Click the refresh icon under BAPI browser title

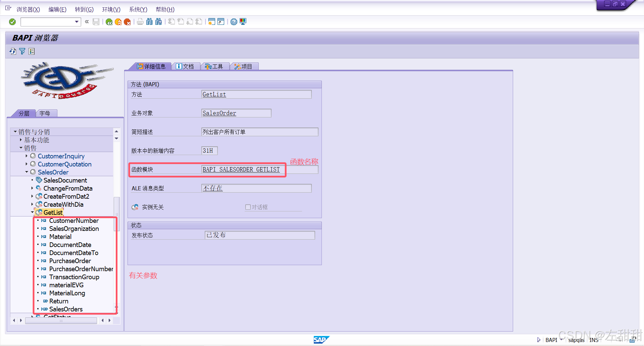13,51
